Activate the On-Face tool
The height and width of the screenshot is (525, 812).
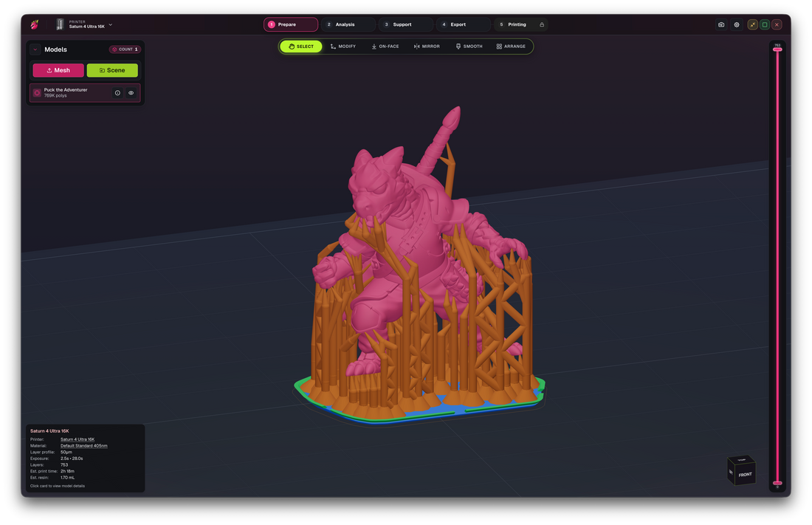[385, 47]
